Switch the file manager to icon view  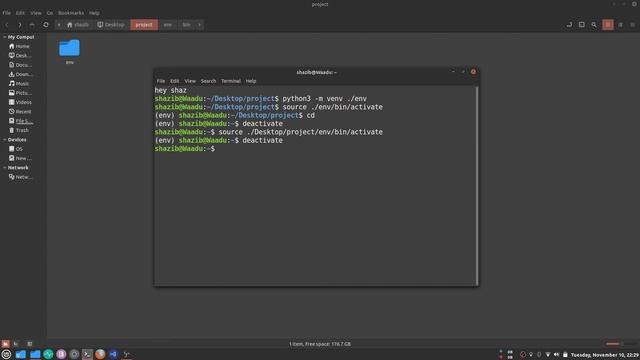(608, 25)
